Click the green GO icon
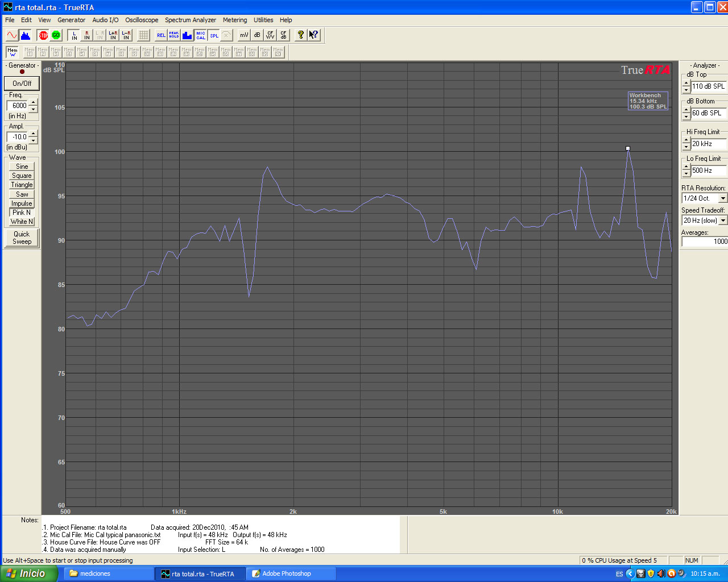728x582 pixels. pyautogui.click(x=56, y=35)
